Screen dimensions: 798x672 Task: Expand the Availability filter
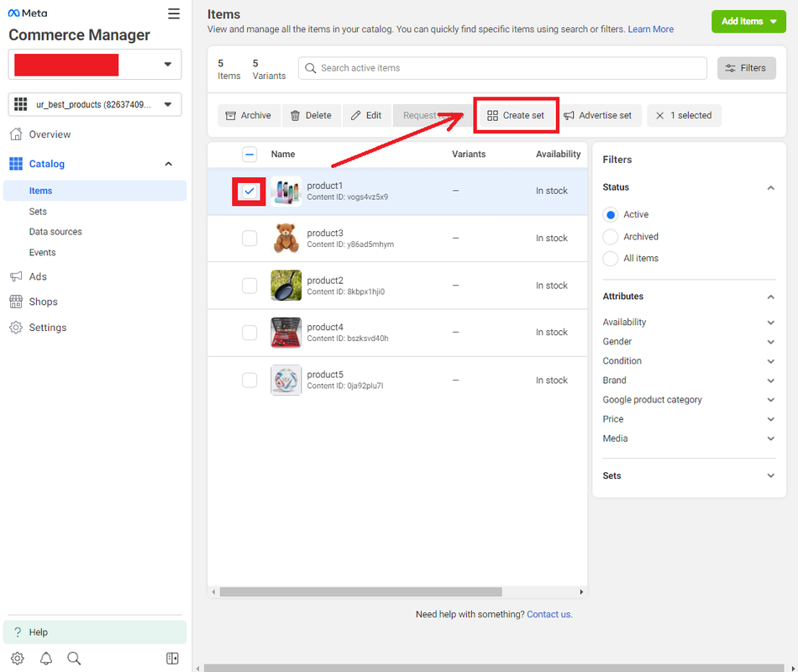[770, 323]
